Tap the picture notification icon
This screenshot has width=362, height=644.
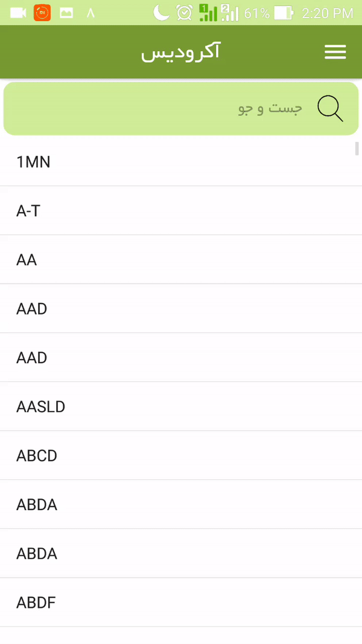66,13
